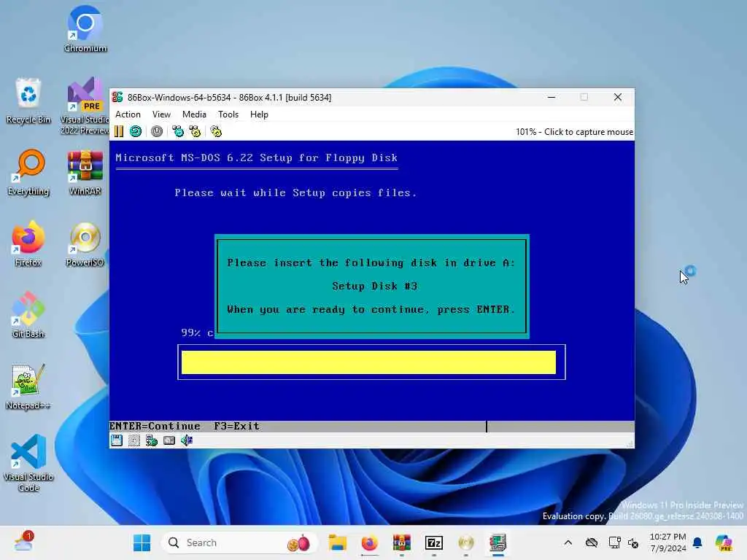The width and height of the screenshot is (747, 560).
Task: Click the display network tray icon
Action: coord(614,542)
